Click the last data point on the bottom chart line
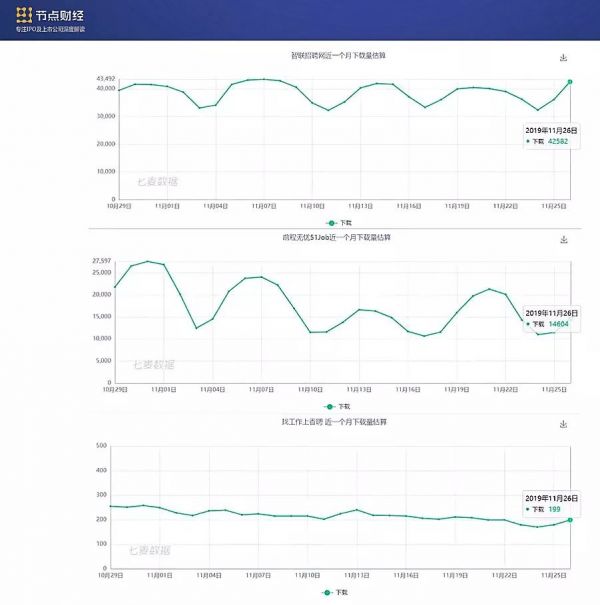This screenshot has height=605, width=600. [570, 520]
